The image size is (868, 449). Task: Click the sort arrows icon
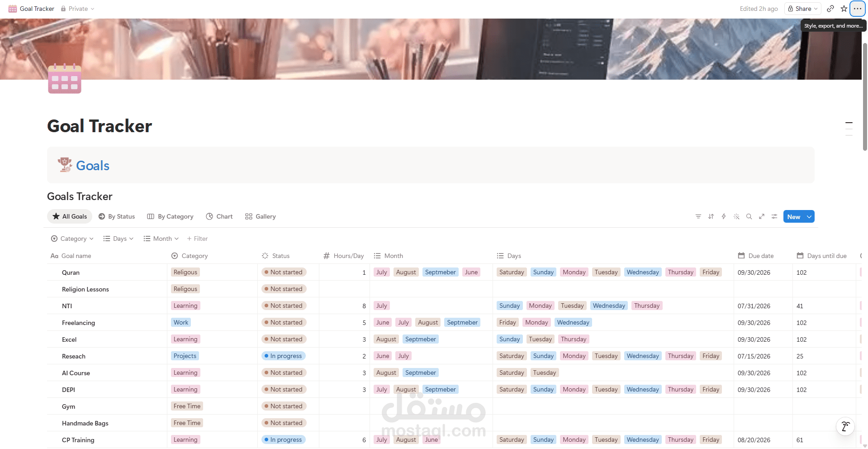click(711, 216)
